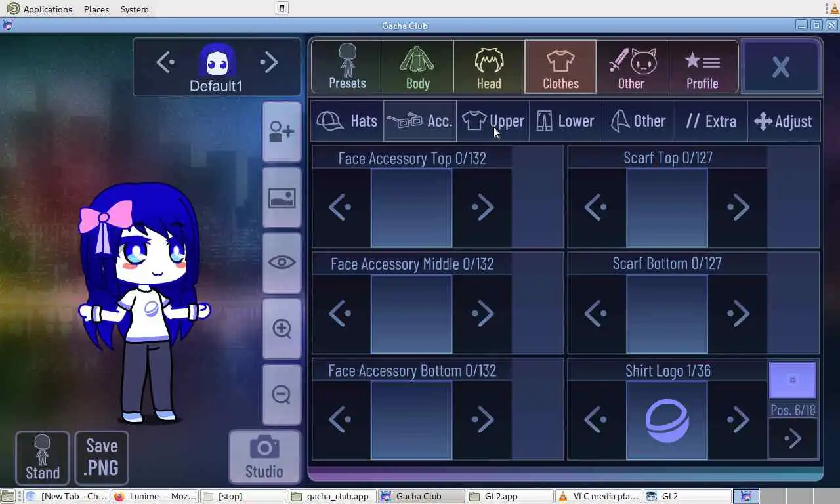Switch to the Hats subtab

(x=347, y=121)
